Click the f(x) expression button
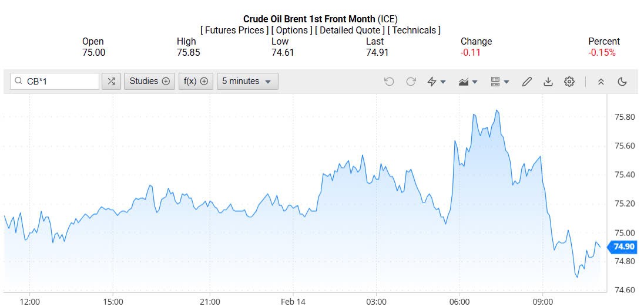 click(196, 82)
